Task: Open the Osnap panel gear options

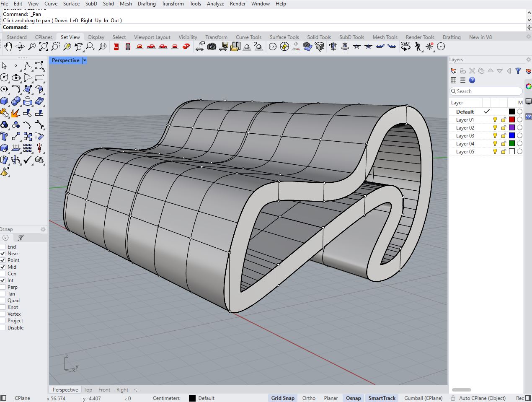Action: (43, 229)
